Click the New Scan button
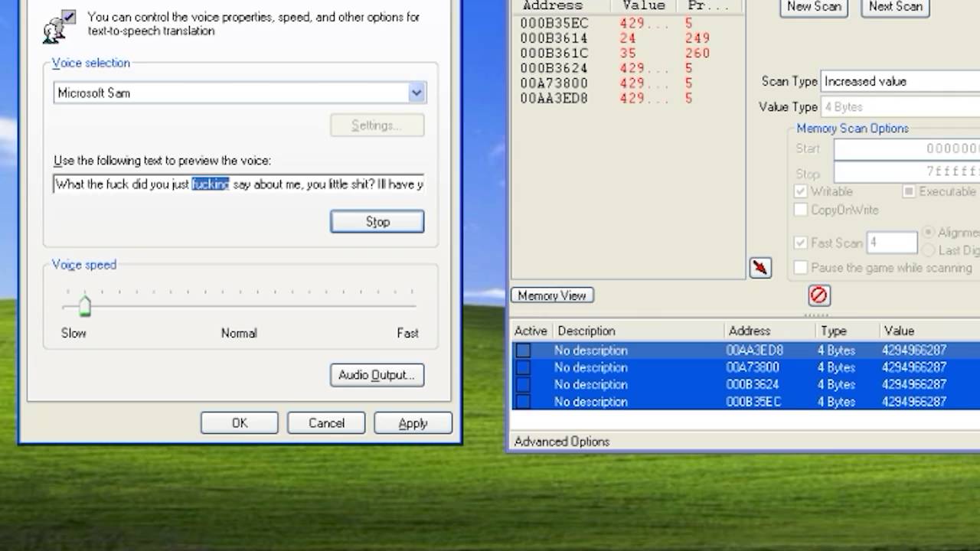Screen dimensions: 980x551 (x=814, y=7)
